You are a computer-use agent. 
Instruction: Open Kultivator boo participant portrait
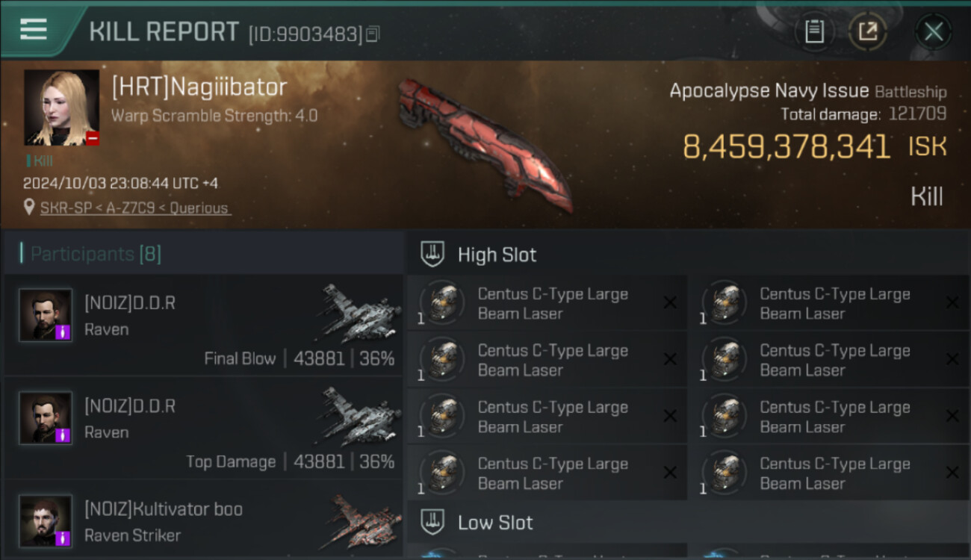coord(46,521)
